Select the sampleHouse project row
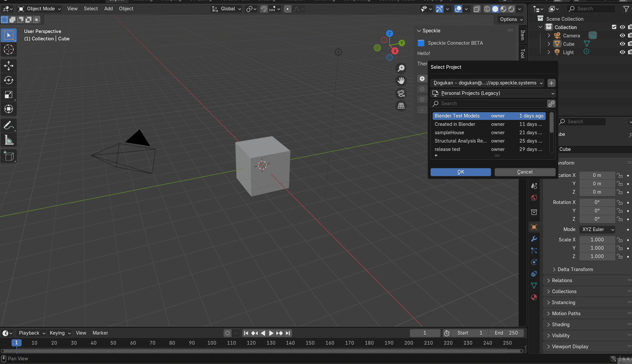This screenshot has height=364, width=632. point(489,133)
